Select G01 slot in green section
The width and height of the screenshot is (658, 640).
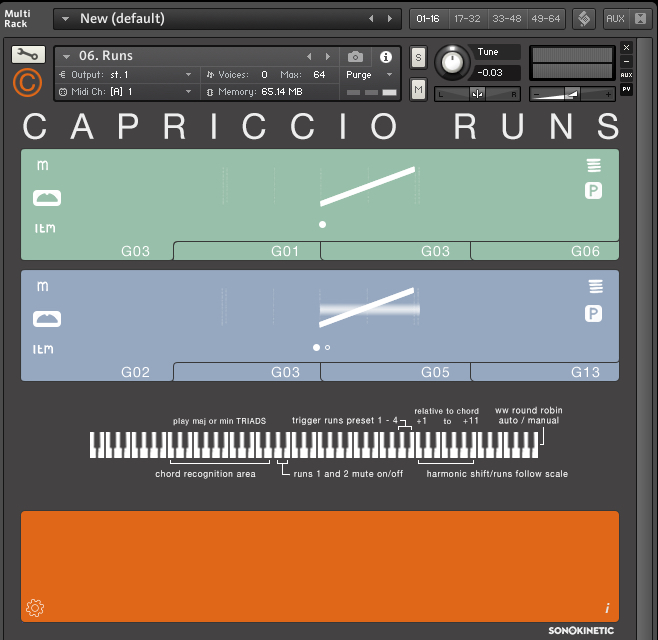[x=247, y=251]
